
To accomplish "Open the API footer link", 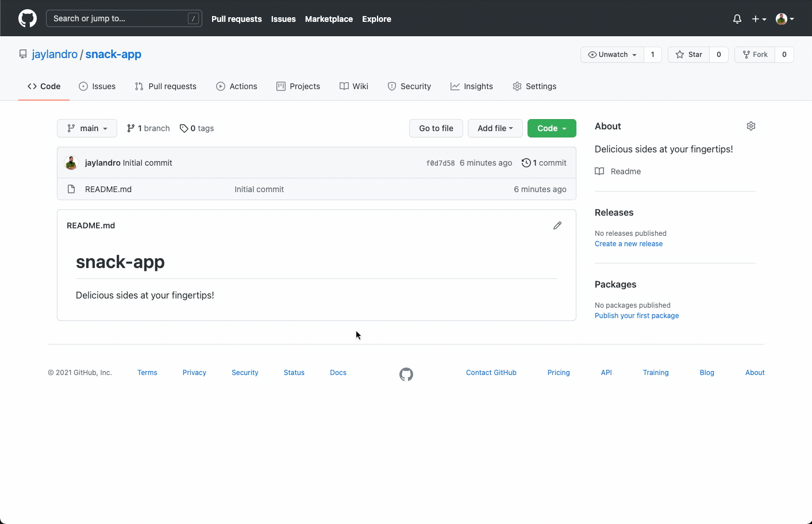I will (x=606, y=373).
